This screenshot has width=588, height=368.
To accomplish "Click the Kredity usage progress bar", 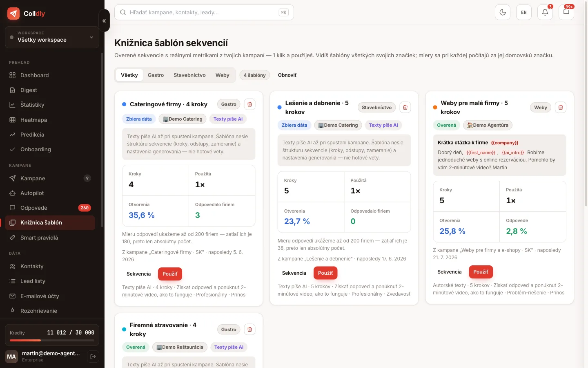I will [52, 340].
